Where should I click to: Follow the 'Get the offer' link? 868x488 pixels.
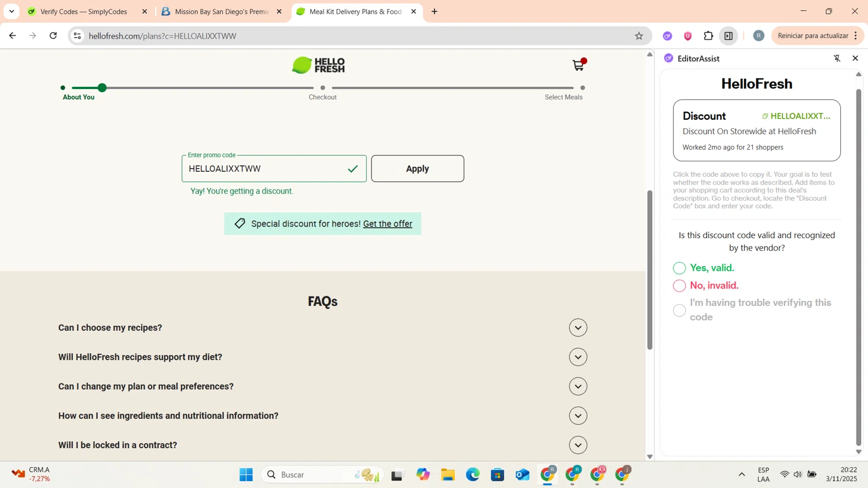[388, 224]
